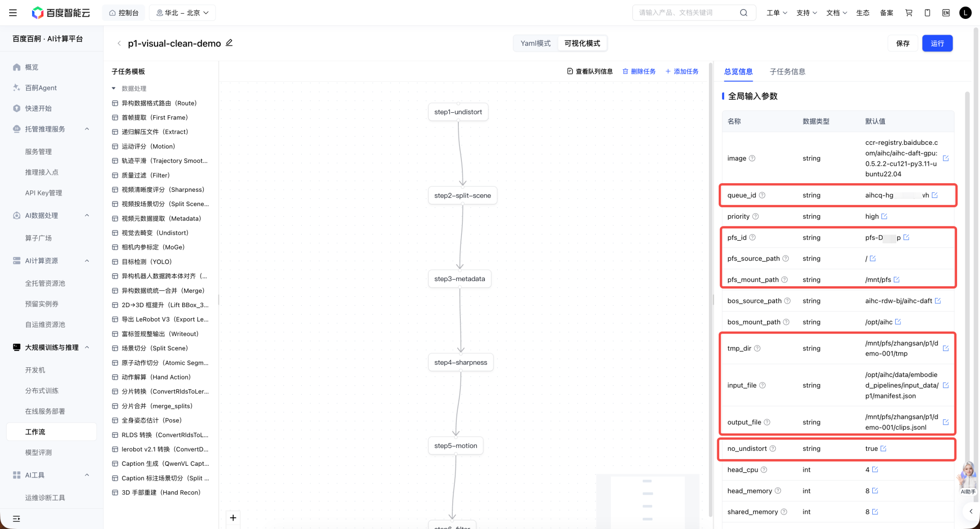
Task: Collapse the 数据处理 template group
Action: [x=114, y=88]
